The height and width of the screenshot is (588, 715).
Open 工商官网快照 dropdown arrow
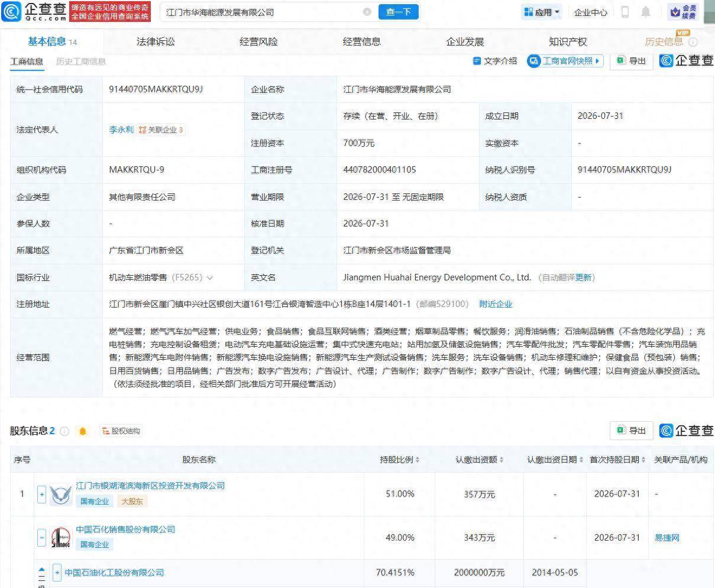[597, 61]
